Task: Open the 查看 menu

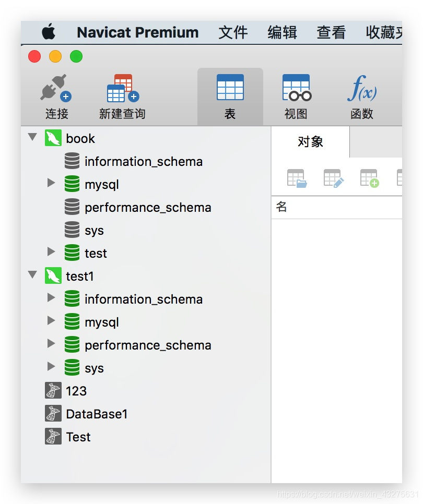Action: [x=331, y=32]
